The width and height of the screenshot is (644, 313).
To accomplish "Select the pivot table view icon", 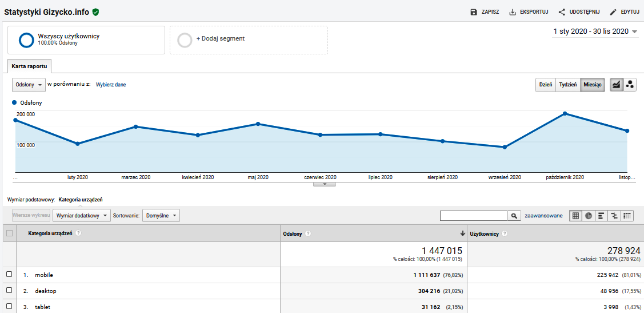I will [627, 216].
